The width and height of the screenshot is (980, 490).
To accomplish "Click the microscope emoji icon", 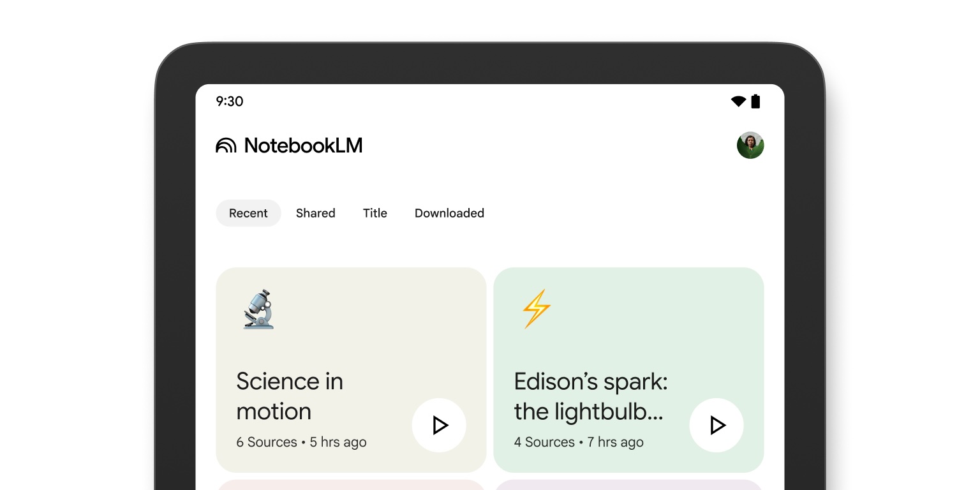I will (x=258, y=309).
